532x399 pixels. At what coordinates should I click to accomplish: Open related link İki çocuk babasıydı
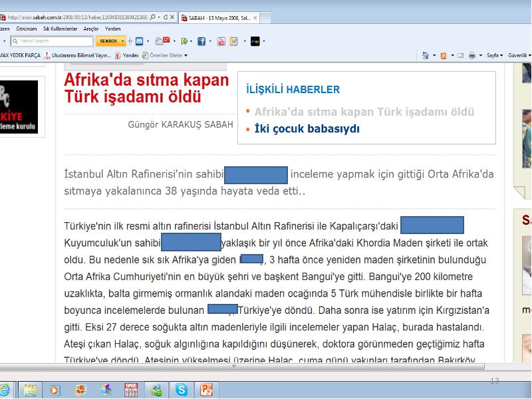307,129
